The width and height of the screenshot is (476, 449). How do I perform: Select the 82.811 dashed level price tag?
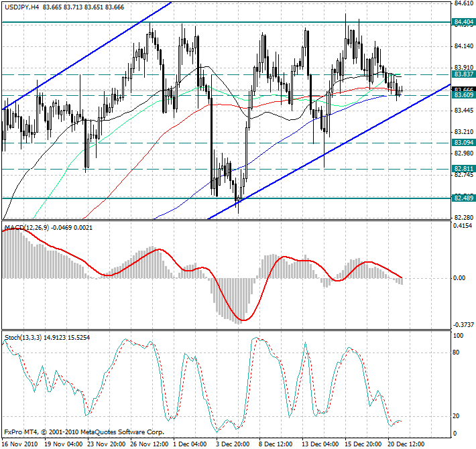[463, 169]
